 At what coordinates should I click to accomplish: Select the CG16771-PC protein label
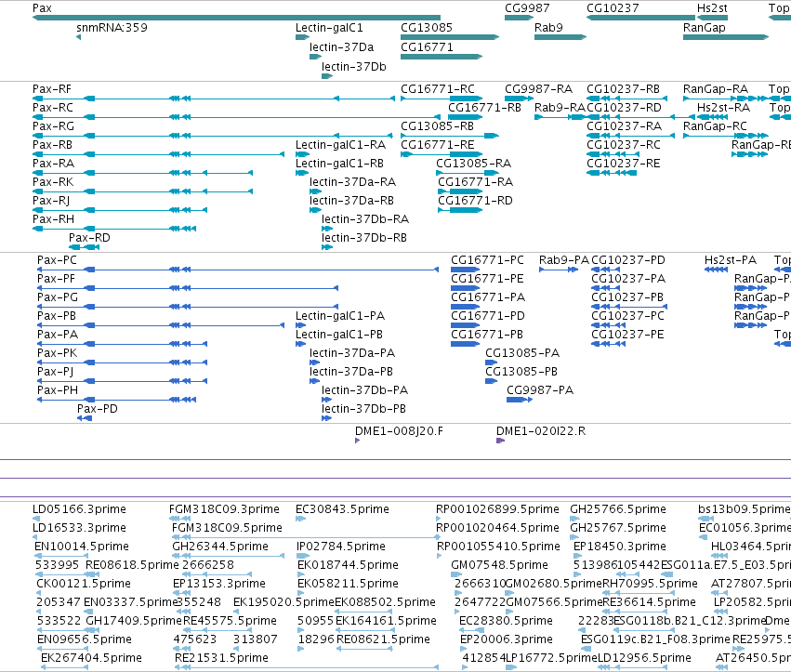(x=487, y=260)
